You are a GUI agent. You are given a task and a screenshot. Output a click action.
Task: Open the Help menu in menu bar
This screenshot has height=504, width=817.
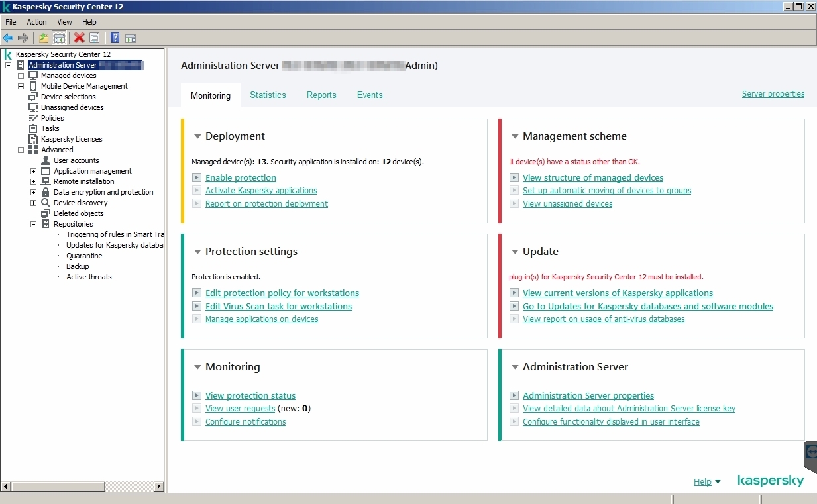click(x=89, y=22)
